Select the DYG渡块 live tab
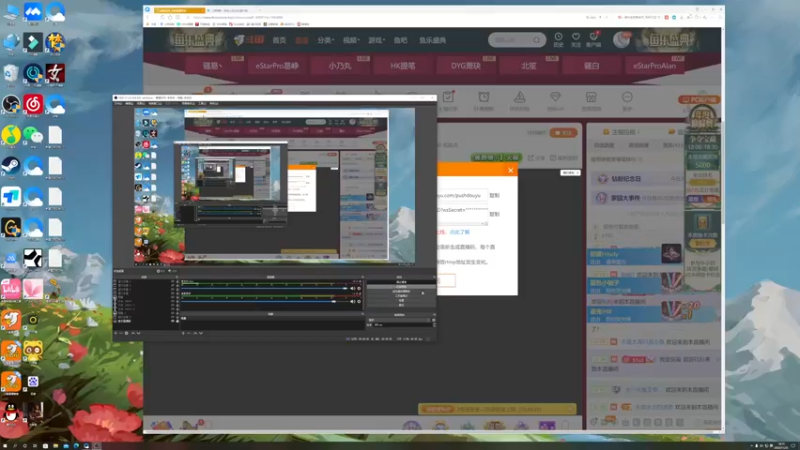Screen dimensions: 800x450 466,66
